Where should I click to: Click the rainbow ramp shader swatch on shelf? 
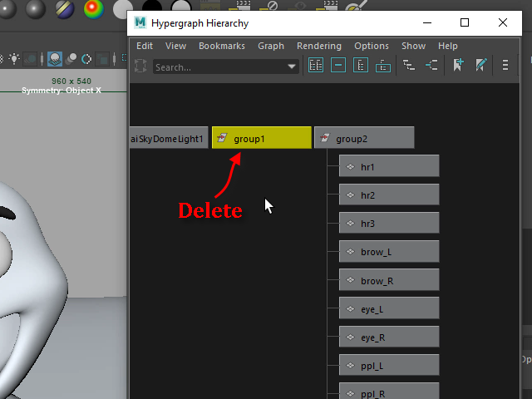coord(95,9)
